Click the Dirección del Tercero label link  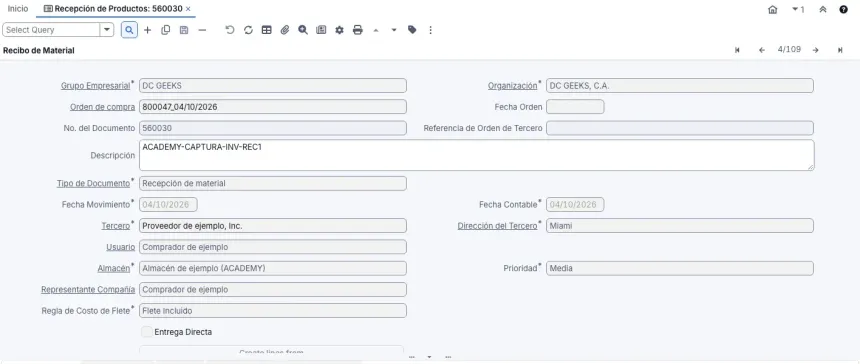(x=497, y=225)
